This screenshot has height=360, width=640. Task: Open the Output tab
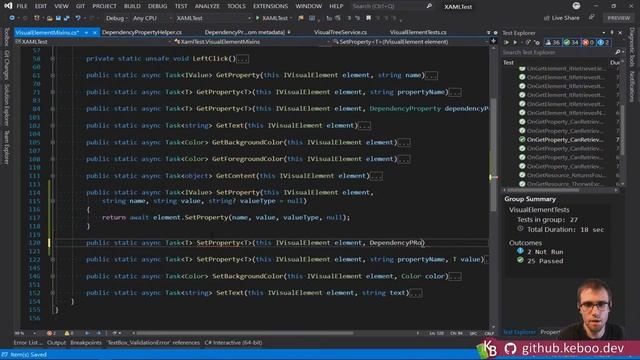pyautogui.click(x=56, y=343)
